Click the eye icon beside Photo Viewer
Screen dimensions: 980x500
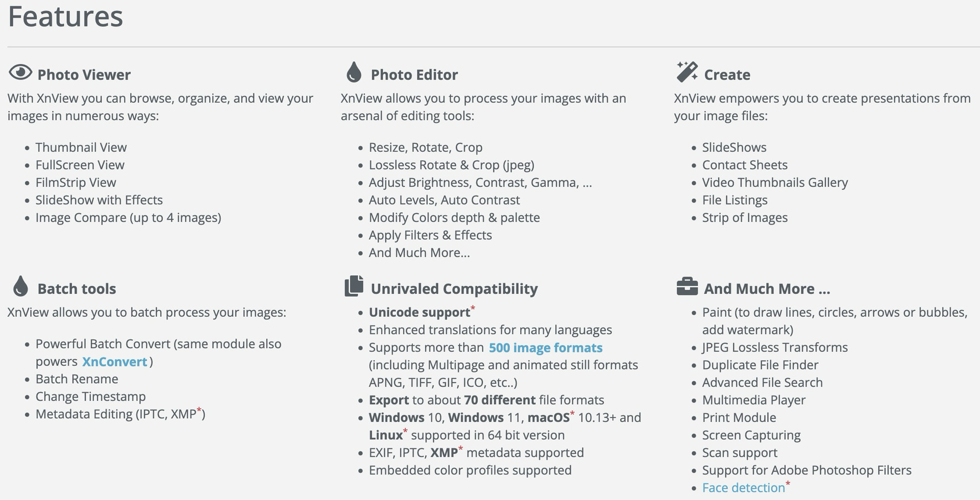point(20,72)
